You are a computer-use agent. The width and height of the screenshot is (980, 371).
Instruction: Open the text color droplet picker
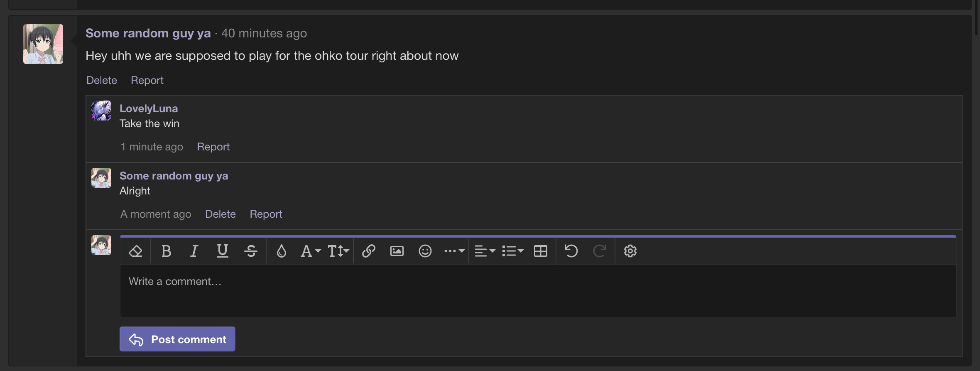click(x=281, y=251)
